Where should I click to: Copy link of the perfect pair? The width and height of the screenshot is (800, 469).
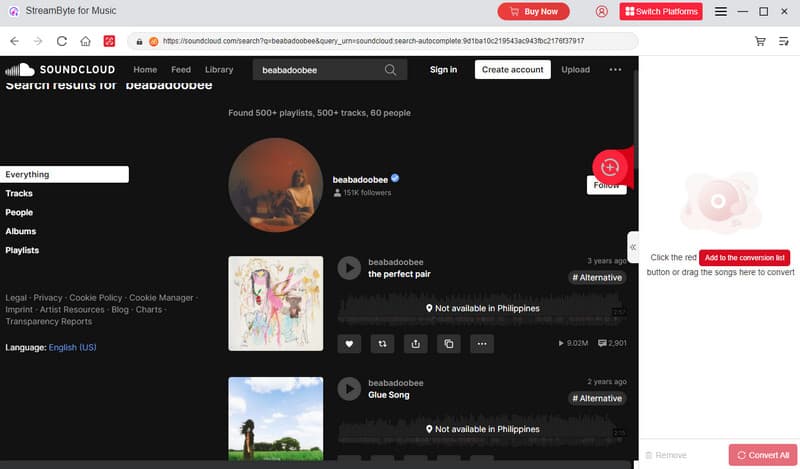pyautogui.click(x=448, y=344)
